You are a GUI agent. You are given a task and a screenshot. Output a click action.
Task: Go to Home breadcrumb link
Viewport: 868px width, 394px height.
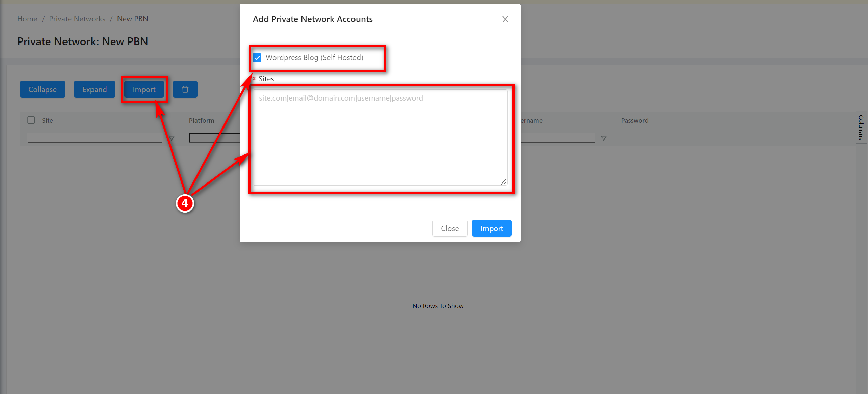click(27, 19)
